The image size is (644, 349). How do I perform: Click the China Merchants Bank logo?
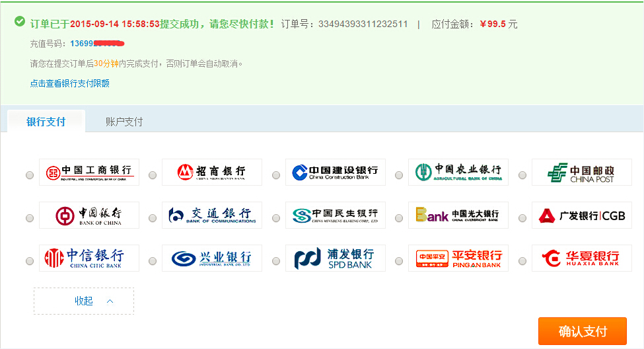(212, 173)
